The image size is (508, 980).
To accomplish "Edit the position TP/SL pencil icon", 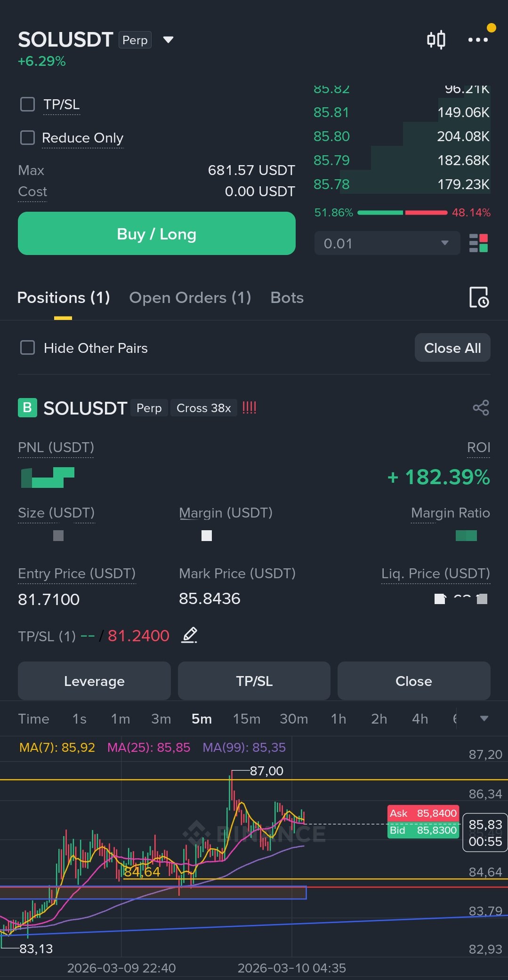I will click(x=189, y=636).
